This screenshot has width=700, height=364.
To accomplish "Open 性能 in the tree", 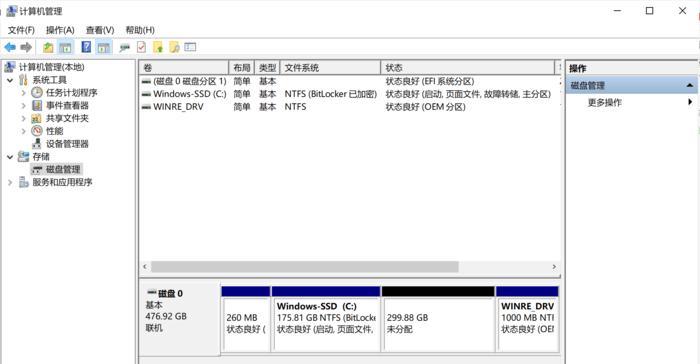I will [x=54, y=131].
